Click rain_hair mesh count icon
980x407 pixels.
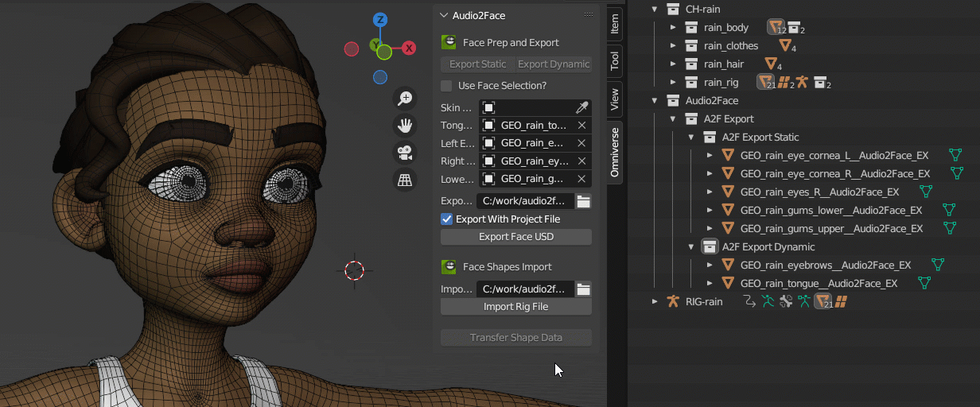[x=772, y=64]
